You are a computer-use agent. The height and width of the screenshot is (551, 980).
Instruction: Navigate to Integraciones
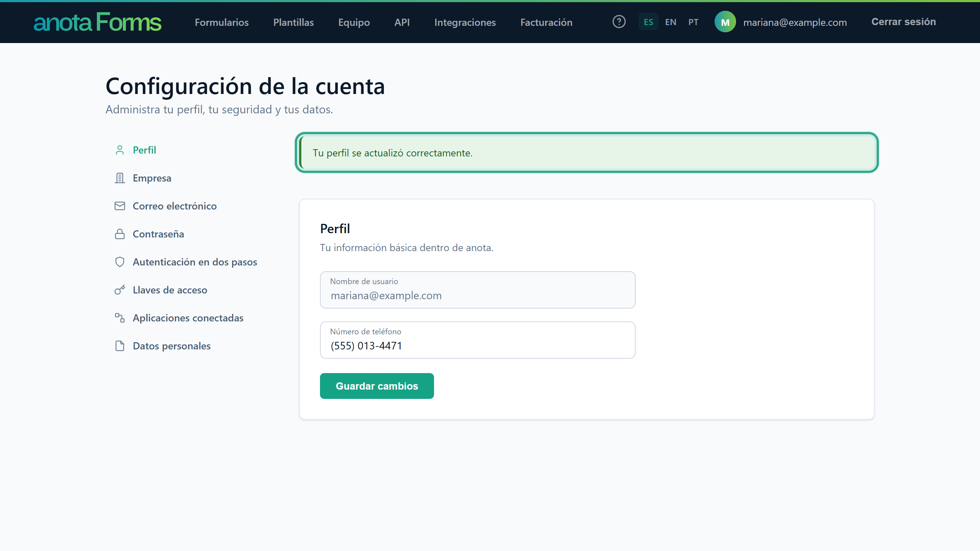pyautogui.click(x=465, y=23)
